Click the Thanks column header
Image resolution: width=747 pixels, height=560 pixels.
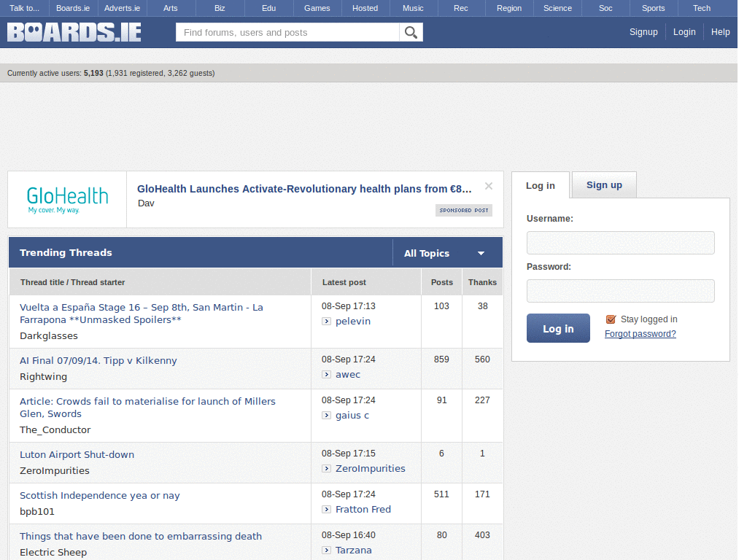(x=482, y=282)
